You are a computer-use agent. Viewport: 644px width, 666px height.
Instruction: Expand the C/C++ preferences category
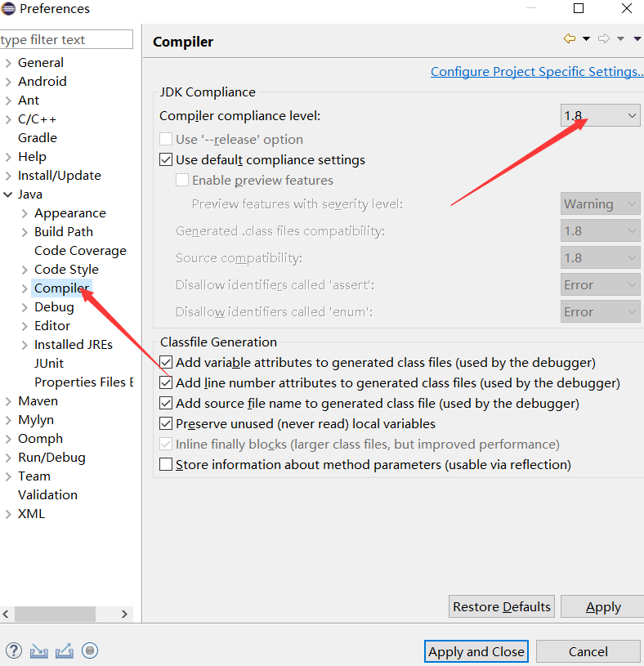[x=8, y=118]
